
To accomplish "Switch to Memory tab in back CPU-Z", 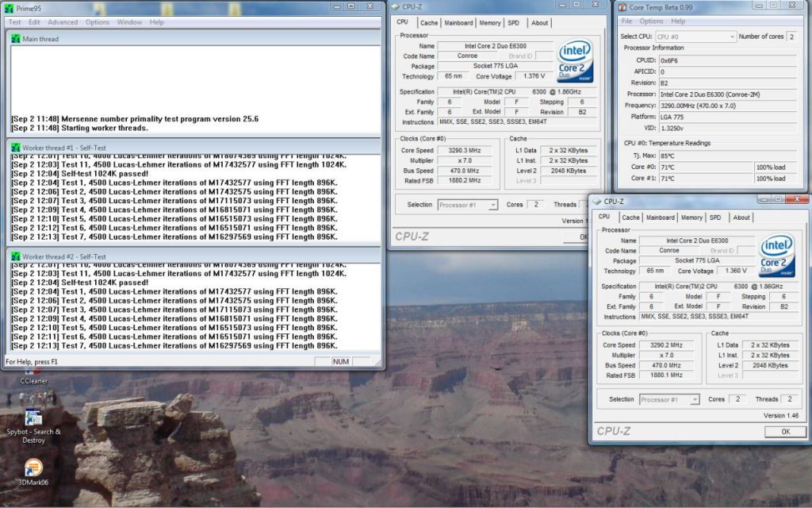I will point(490,23).
